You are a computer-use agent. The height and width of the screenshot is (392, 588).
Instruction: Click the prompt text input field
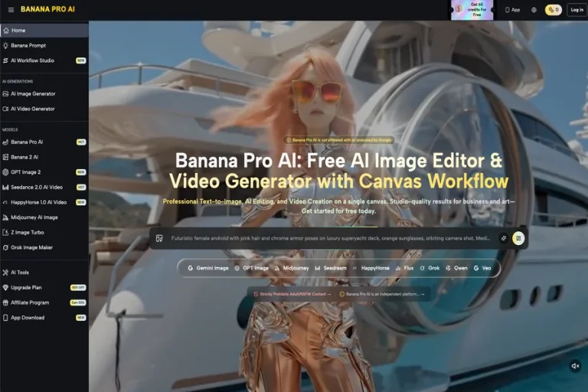[331, 238]
